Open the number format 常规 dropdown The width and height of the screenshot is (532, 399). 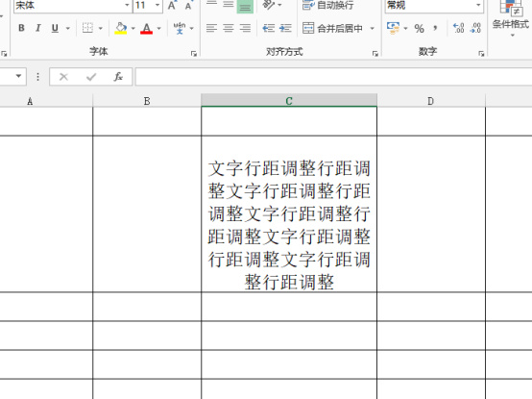pyautogui.click(x=478, y=5)
